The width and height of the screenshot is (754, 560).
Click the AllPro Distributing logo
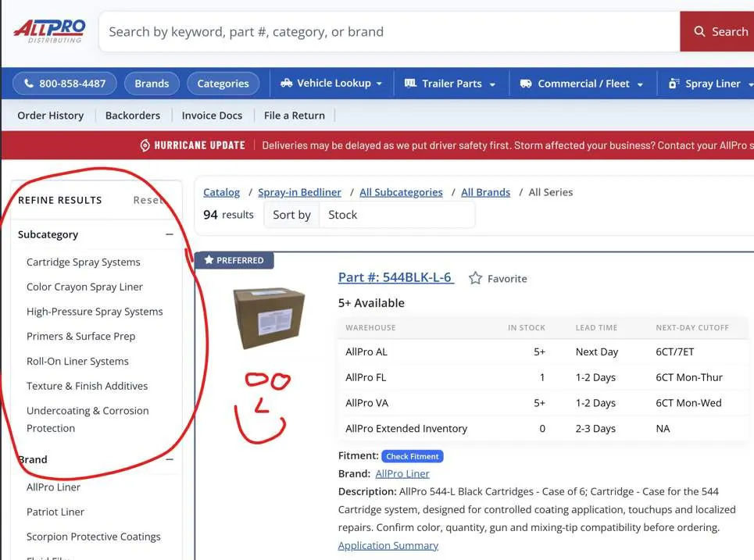[x=49, y=30]
